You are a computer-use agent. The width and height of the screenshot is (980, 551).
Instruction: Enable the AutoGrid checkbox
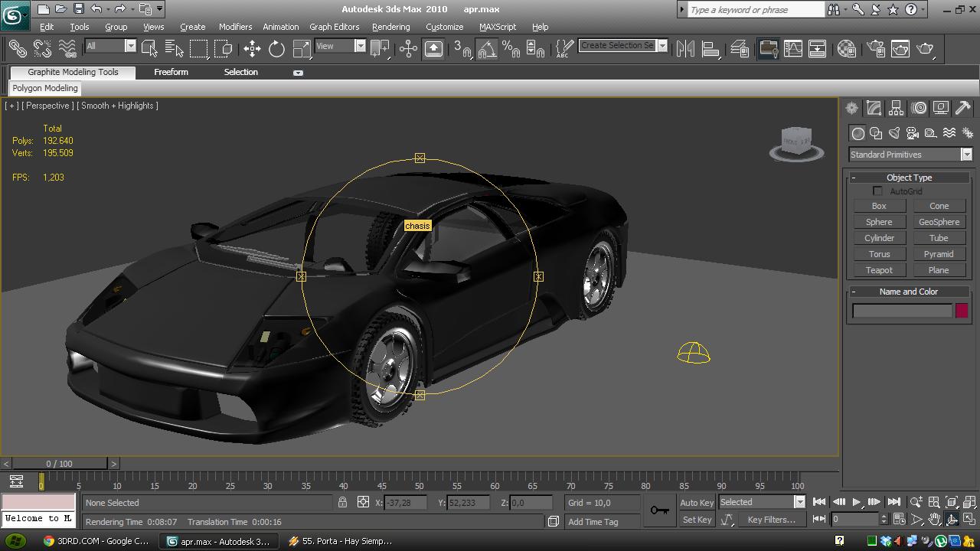pyautogui.click(x=877, y=191)
